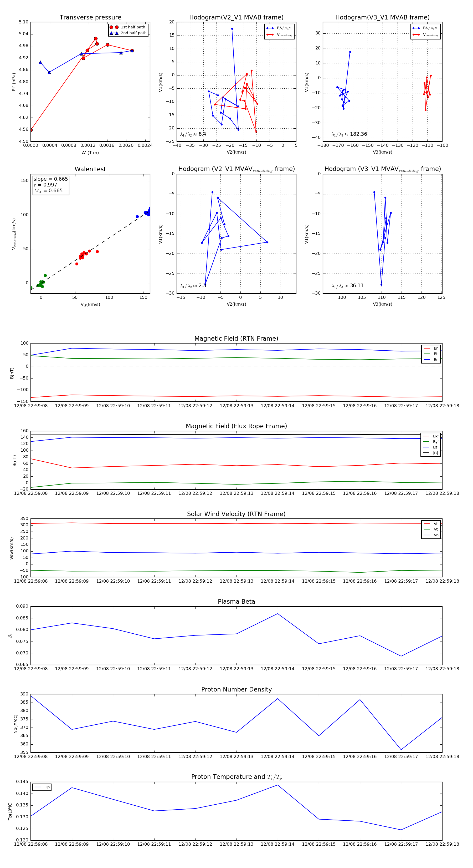
Task: Click the '|B|' legend entry
Action: [431, 453]
